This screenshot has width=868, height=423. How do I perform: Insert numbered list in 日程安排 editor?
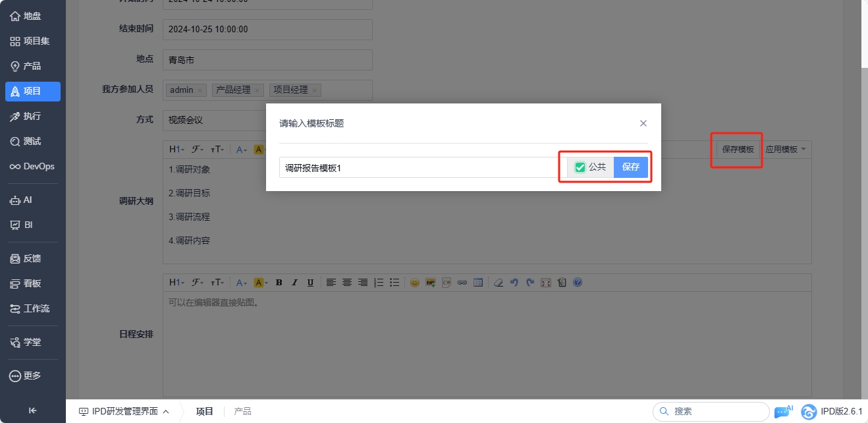pos(379,283)
